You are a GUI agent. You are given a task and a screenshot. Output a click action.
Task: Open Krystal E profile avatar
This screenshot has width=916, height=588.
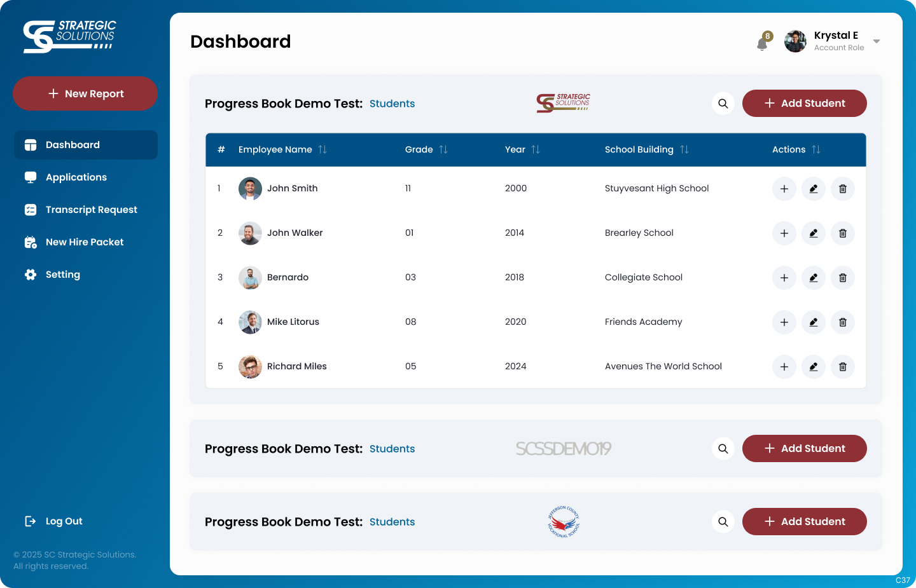(x=795, y=41)
